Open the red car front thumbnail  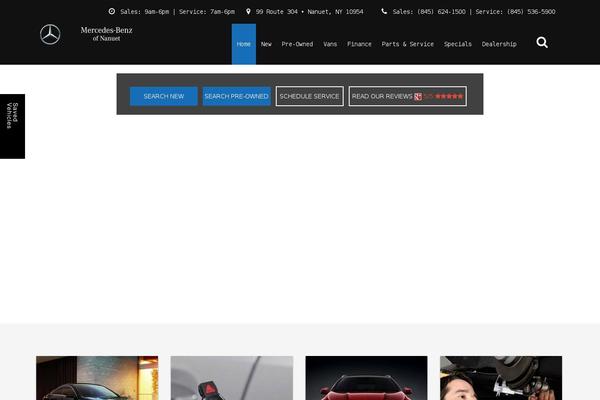(x=367, y=378)
